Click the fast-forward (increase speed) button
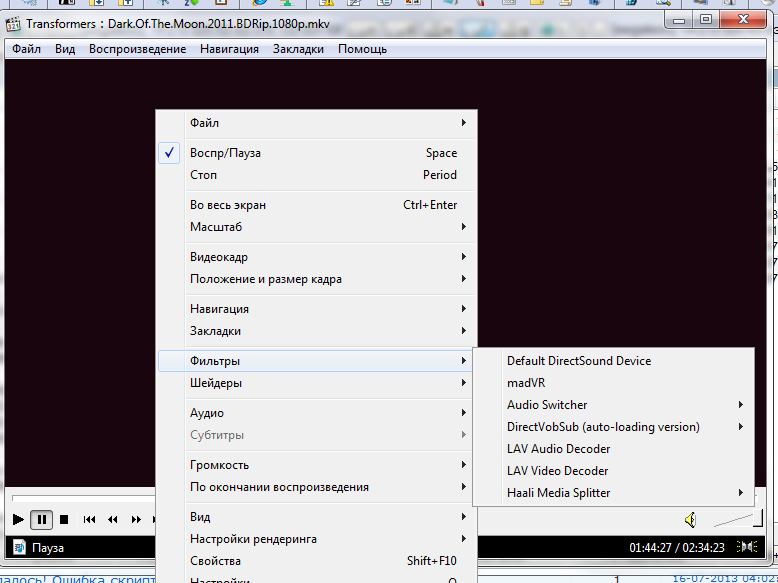Image resolution: width=778 pixels, height=583 pixels. (x=136, y=519)
